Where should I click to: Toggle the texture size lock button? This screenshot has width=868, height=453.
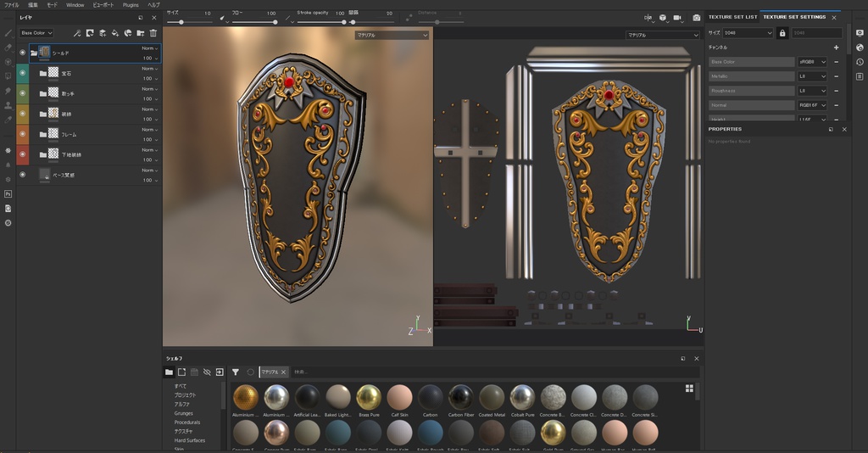pos(782,33)
